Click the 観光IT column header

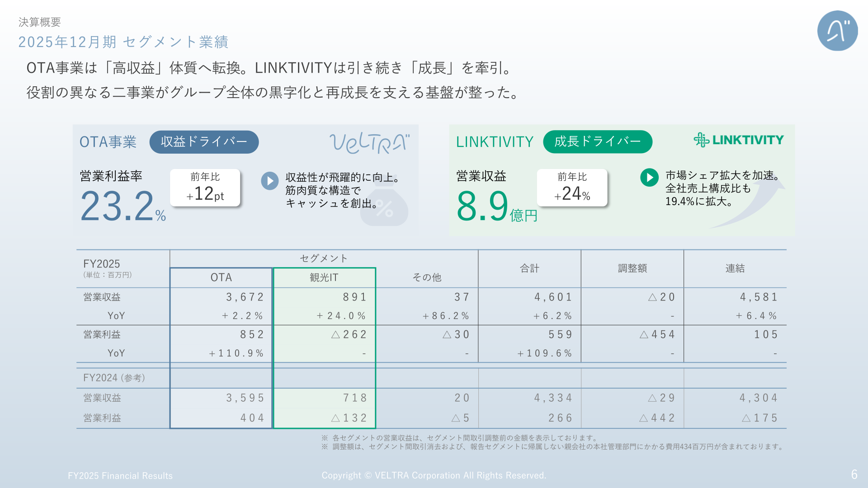(x=324, y=277)
